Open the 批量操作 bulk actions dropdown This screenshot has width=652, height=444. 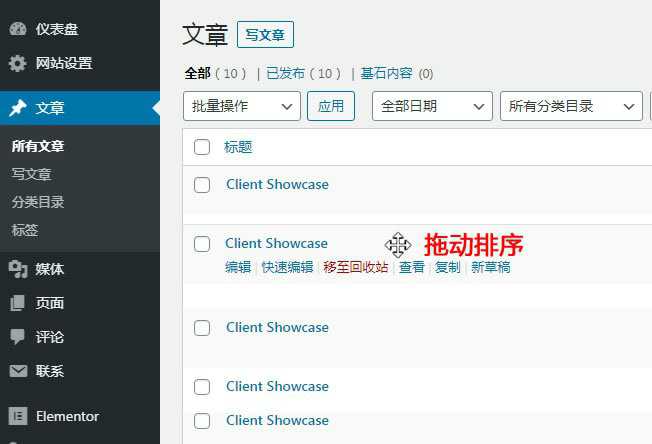[x=242, y=106]
